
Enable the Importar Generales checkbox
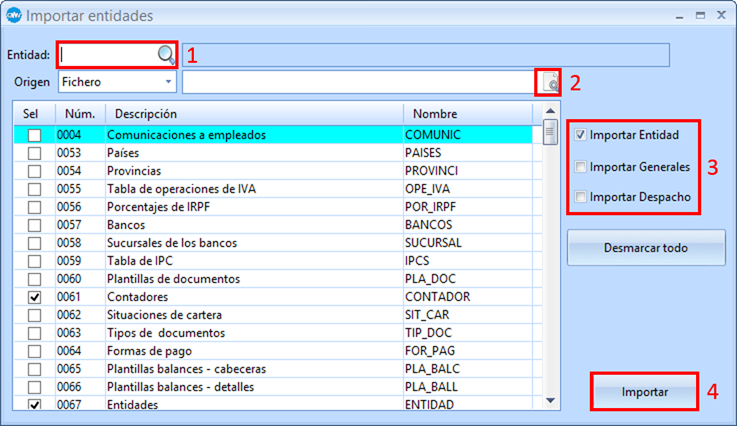(x=581, y=166)
